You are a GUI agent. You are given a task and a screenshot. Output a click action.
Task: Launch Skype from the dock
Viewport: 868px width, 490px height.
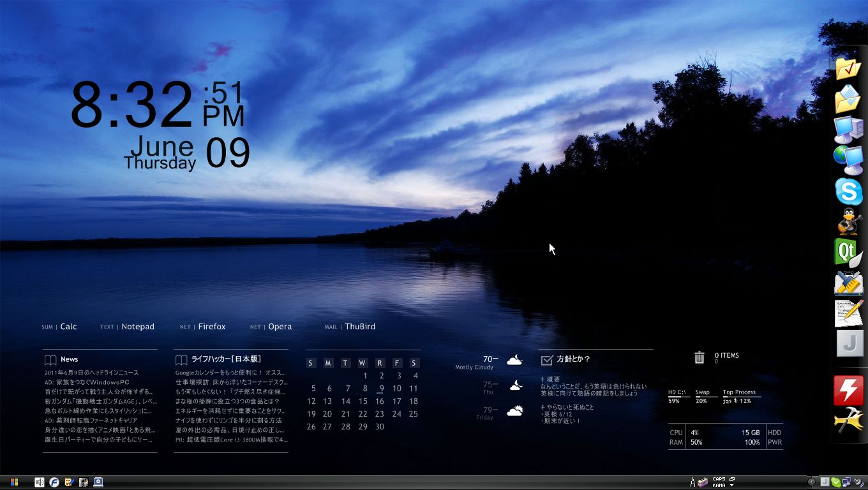(x=848, y=191)
